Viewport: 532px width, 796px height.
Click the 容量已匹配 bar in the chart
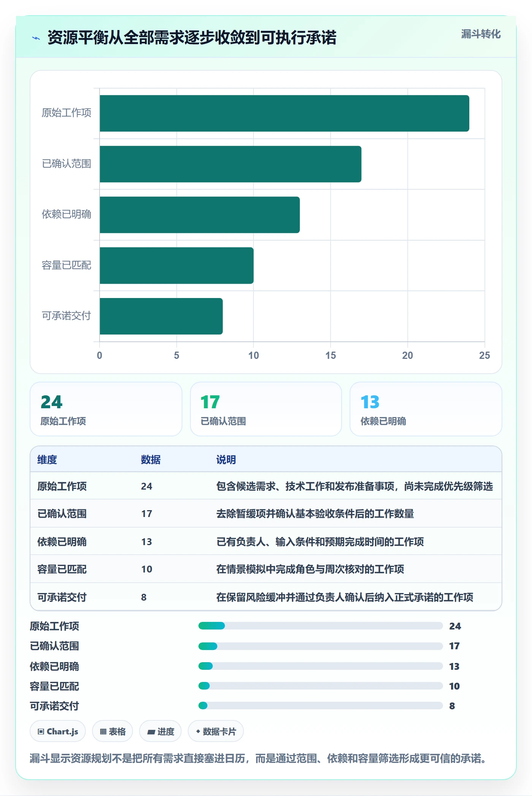[x=176, y=265]
